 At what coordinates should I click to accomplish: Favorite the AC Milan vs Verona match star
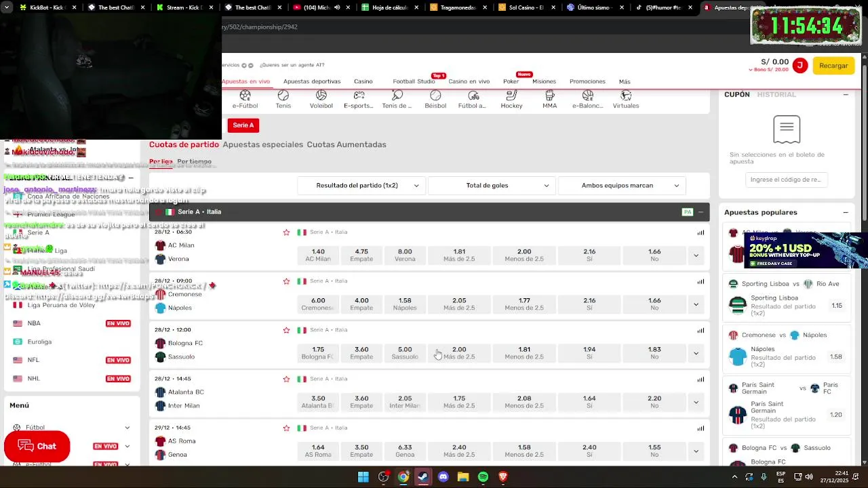[286, 232]
